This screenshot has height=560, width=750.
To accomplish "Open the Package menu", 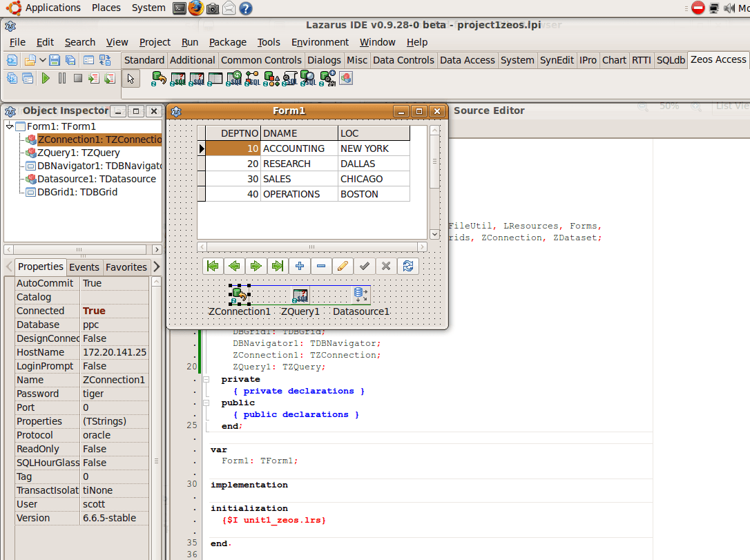I will click(228, 42).
